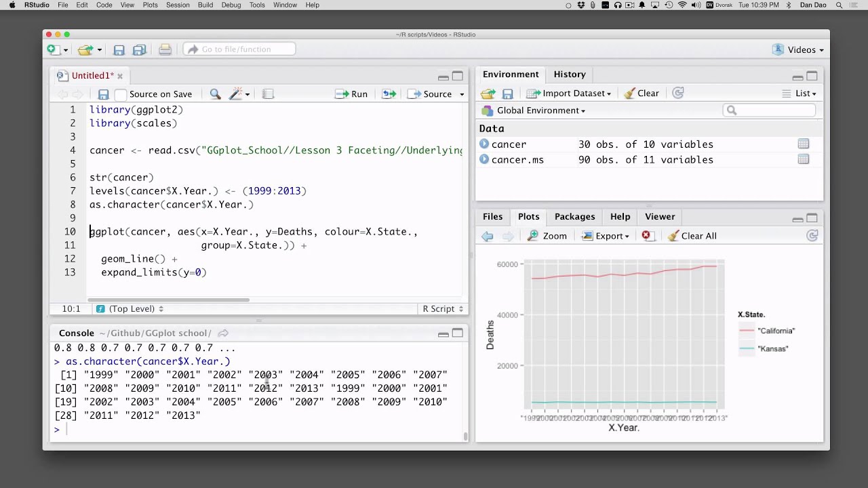Refresh the Environment pane

point(677,93)
